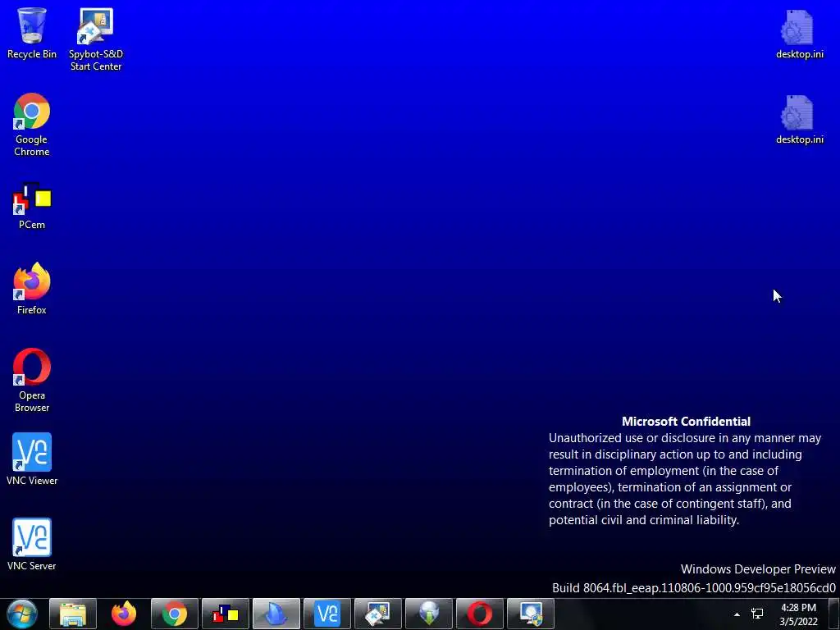Click the monitor with shield taskbar icon
This screenshot has width=840, height=630.
(531, 614)
